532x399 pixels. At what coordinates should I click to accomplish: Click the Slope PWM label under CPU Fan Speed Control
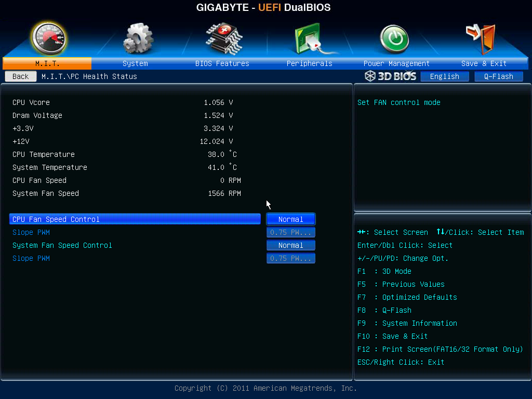[31, 232]
